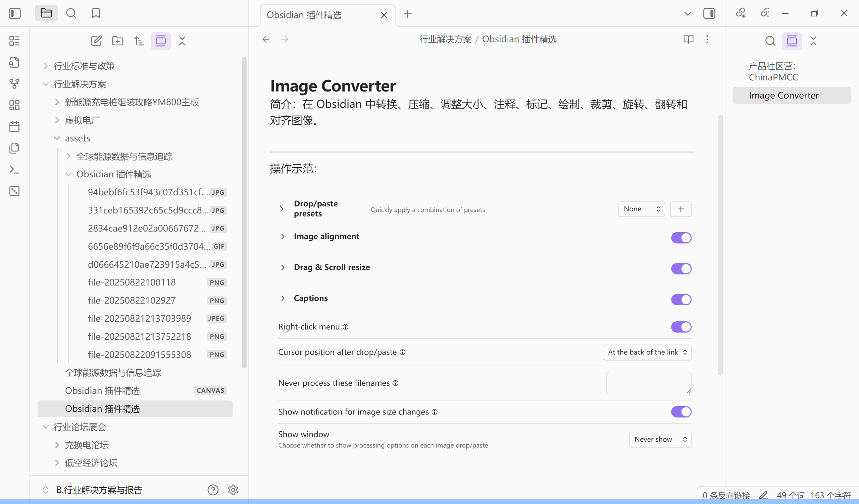Disable the Right-click menu toggle
This screenshot has width=859, height=504.
click(681, 327)
